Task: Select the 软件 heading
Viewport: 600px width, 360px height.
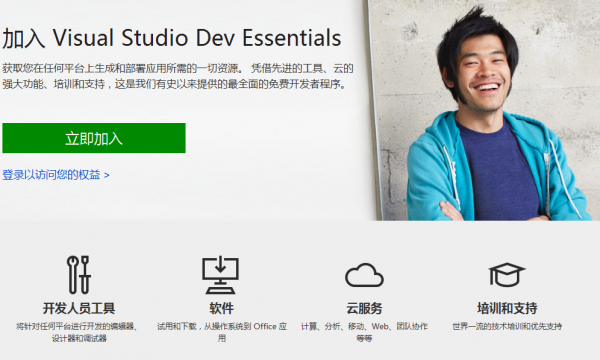Action: (221, 308)
